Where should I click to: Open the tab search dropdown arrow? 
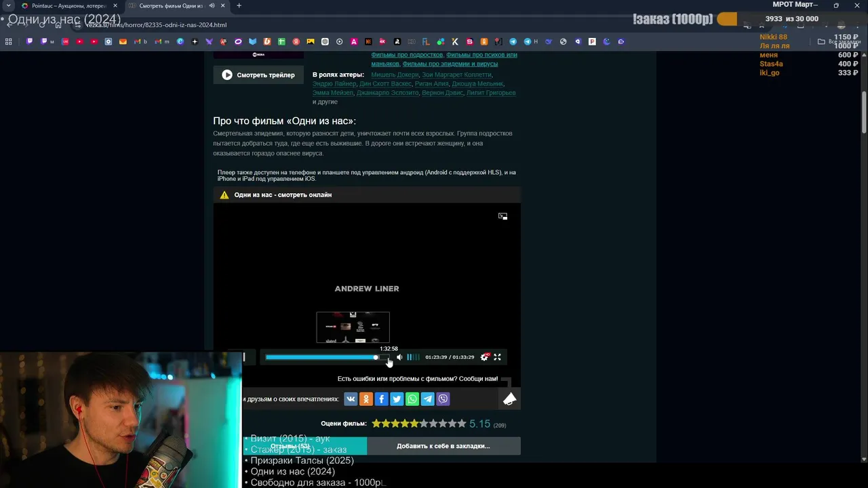click(8, 5)
